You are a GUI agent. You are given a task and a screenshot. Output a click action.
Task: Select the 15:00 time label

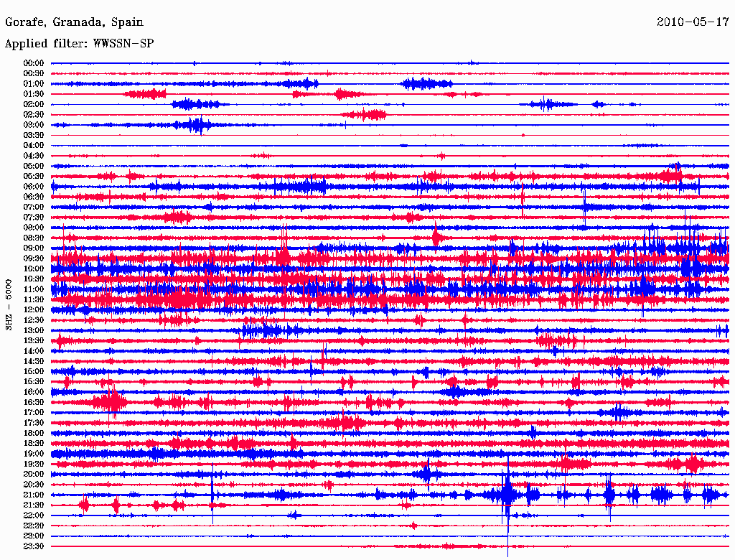coord(33,371)
